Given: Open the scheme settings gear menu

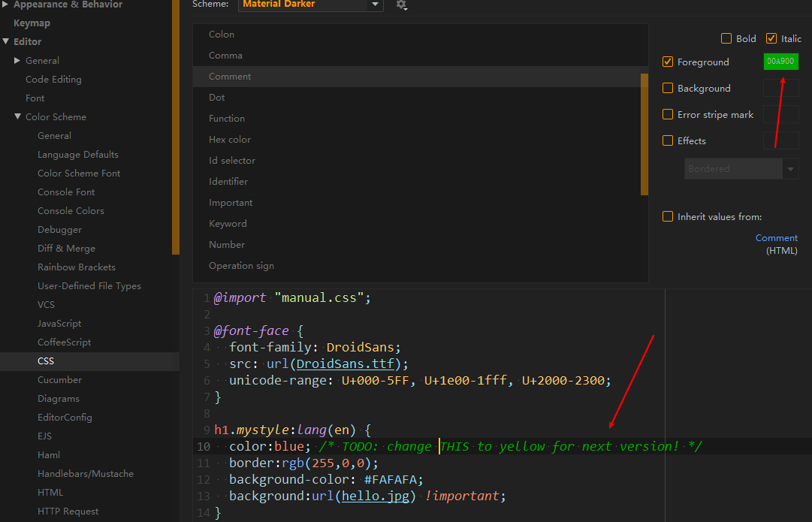Looking at the screenshot, I should coord(401,5).
